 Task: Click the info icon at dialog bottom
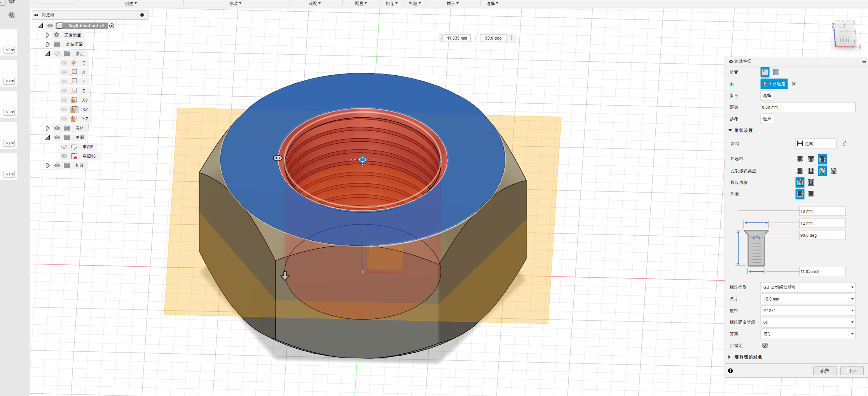(730, 371)
